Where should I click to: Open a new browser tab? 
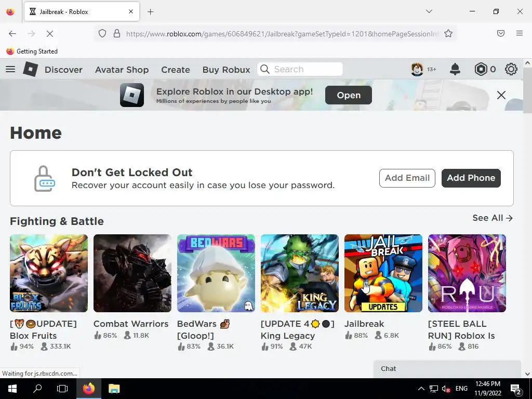point(151,12)
